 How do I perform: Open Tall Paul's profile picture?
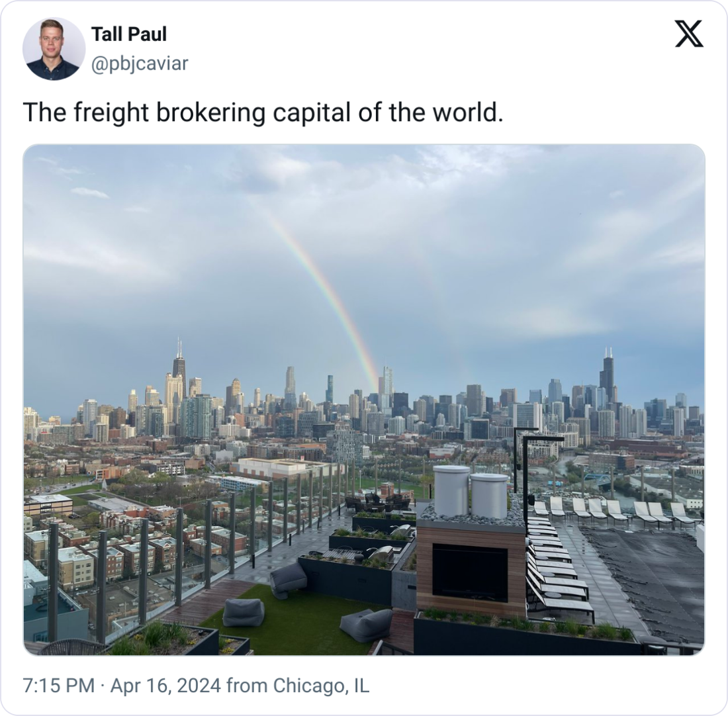[54, 48]
